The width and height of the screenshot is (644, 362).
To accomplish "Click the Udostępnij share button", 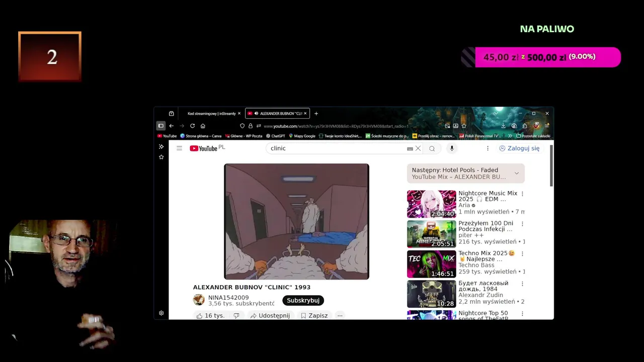I will (270, 316).
